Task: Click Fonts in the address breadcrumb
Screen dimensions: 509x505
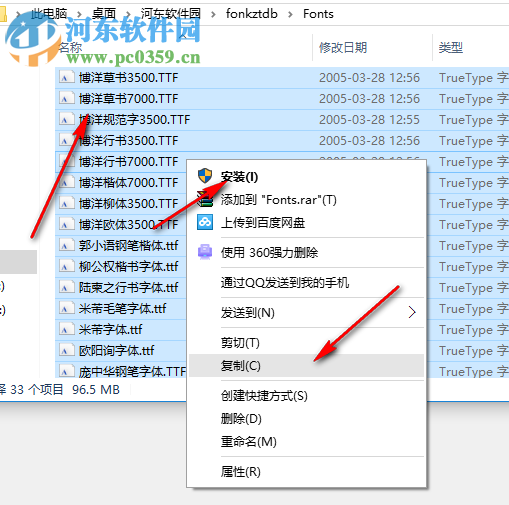Action: pyautogui.click(x=318, y=14)
